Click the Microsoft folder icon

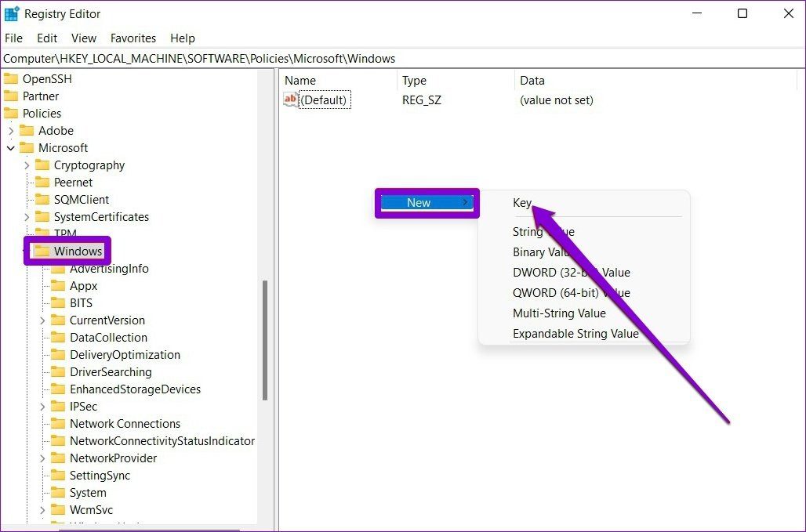pos(27,148)
